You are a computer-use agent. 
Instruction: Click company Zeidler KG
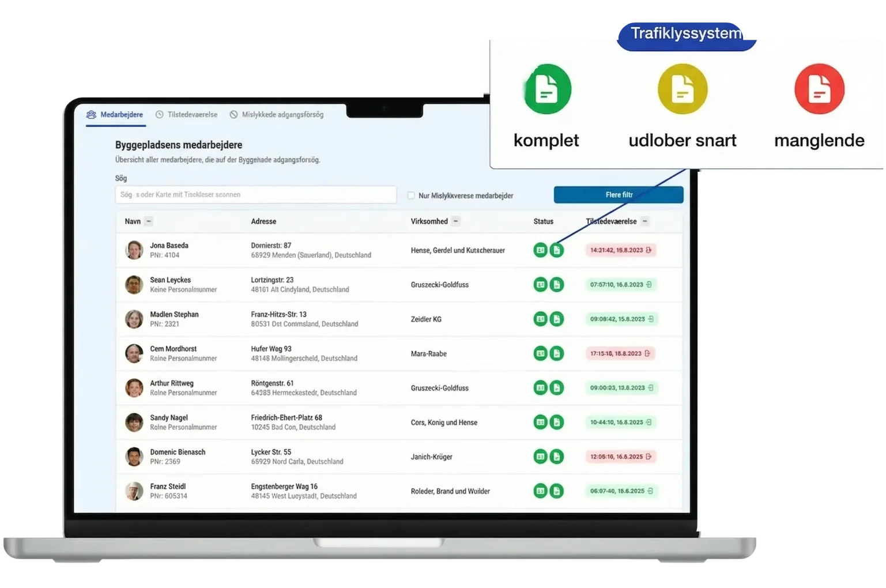point(426,319)
